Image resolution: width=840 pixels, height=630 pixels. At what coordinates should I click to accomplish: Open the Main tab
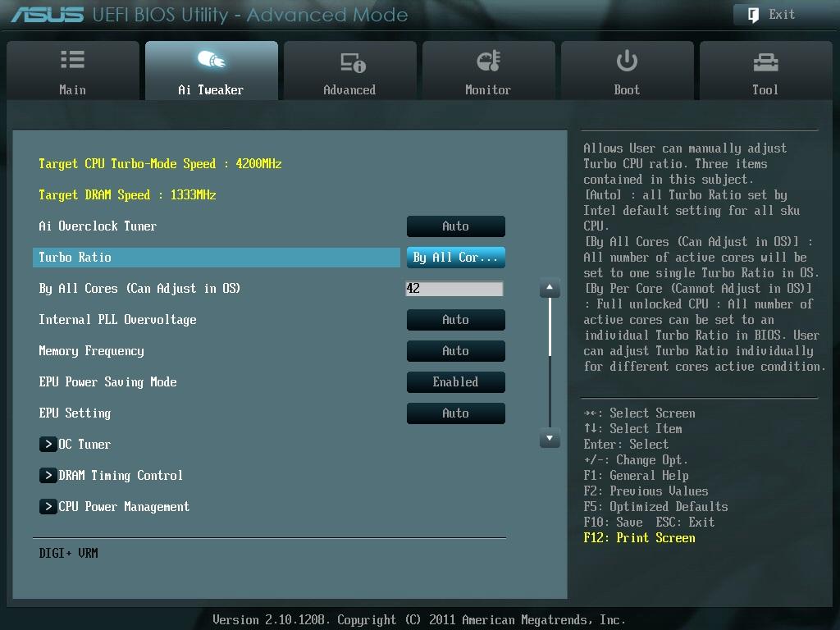coord(73,71)
